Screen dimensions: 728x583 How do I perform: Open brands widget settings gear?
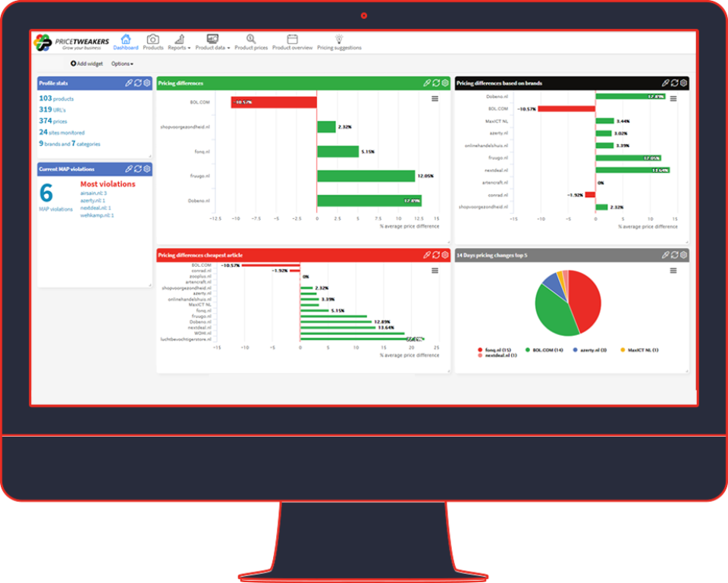(683, 83)
